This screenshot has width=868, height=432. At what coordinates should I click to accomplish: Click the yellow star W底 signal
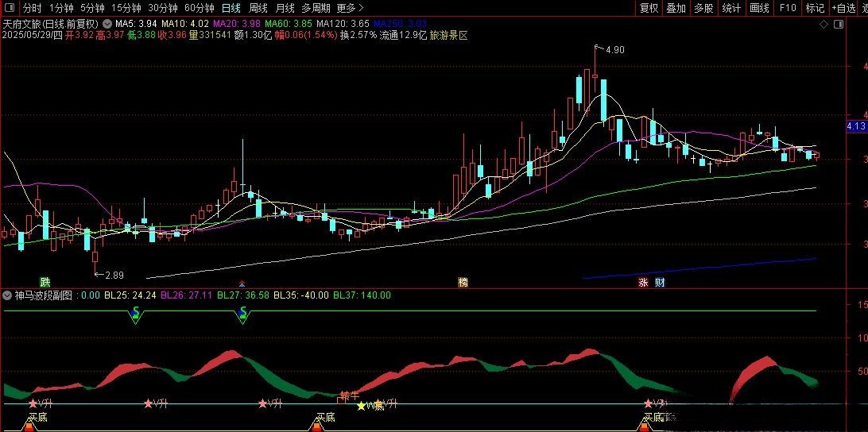pyautogui.click(x=362, y=406)
